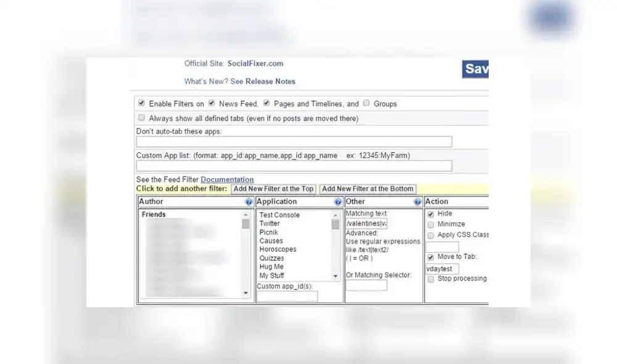
Task: Open the Feed Filter Documentation link
Action: [228, 180]
